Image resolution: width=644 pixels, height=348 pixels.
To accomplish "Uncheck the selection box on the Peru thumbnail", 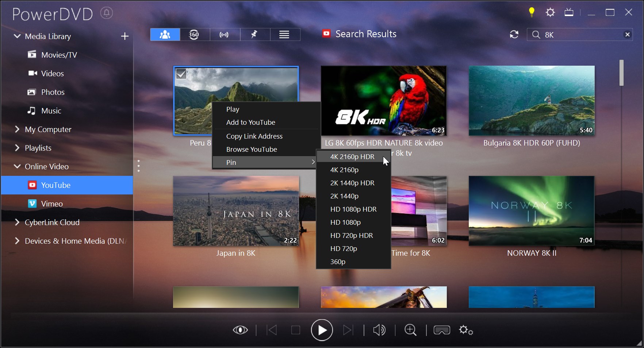I will tap(182, 74).
